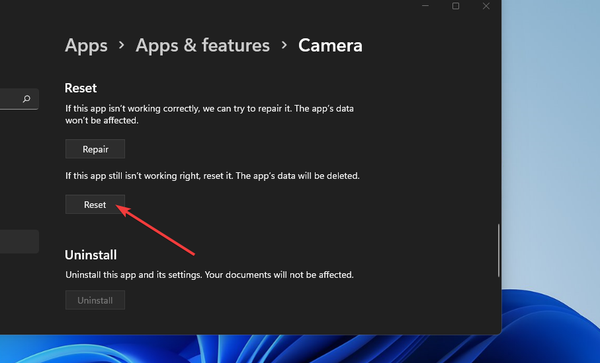Click the search magnifier icon
Image resolution: width=600 pixels, height=363 pixels.
click(x=26, y=99)
